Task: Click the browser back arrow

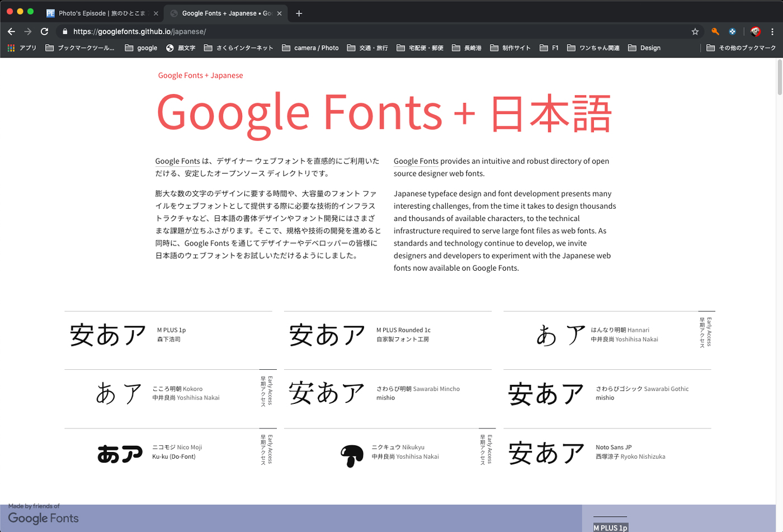Action: (x=11, y=31)
